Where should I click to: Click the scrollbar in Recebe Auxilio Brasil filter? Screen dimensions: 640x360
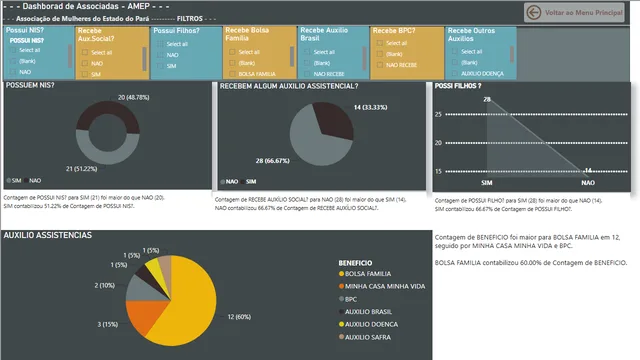pyautogui.click(x=364, y=58)
